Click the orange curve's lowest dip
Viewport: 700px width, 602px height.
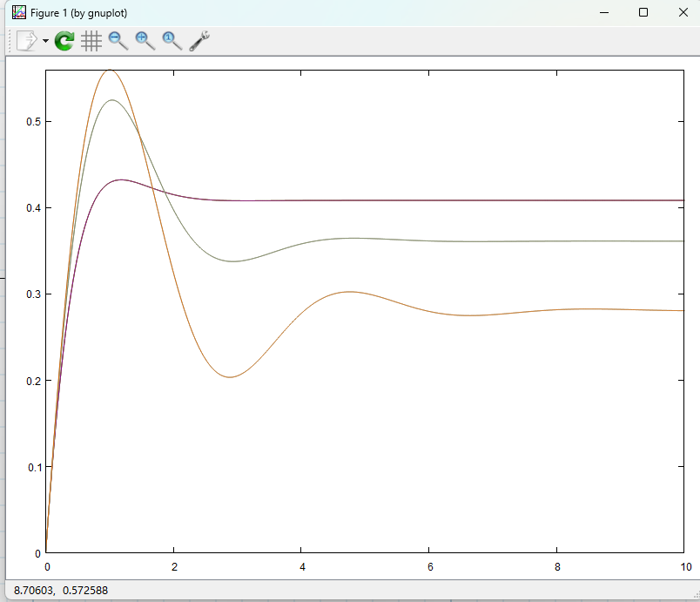pos(229,377)
